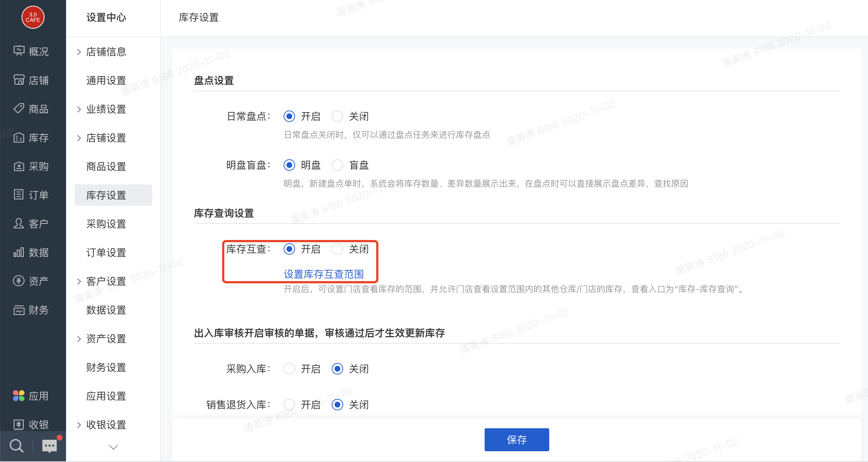Turn 库存互查 to 关闭
The height and width of the screenshot is (462, 868).
click(x=337, y=249)
